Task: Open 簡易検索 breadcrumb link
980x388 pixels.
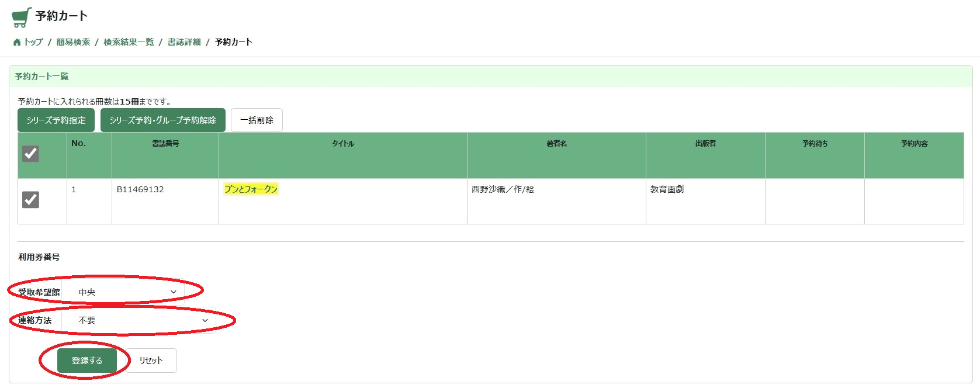Action: pos(73,42)
